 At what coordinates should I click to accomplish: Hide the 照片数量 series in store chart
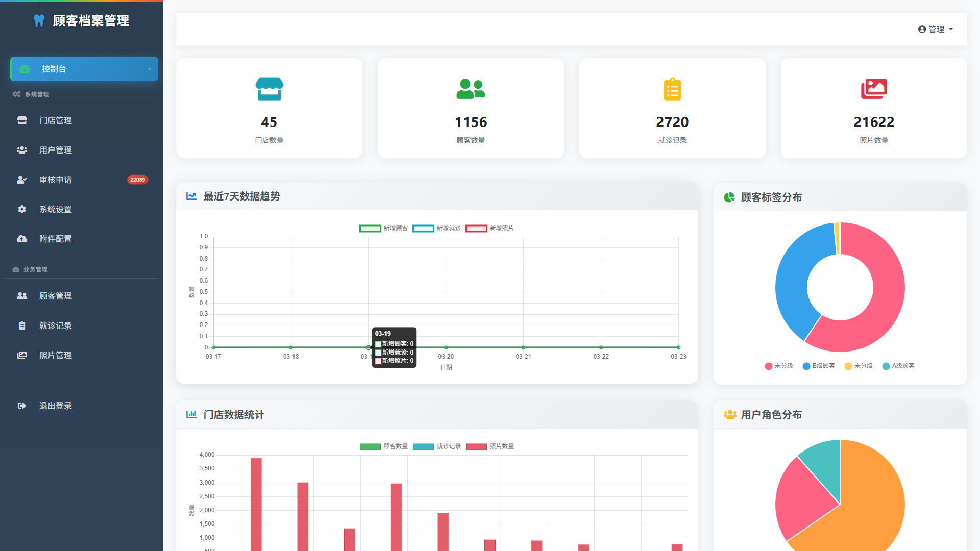pyautogui.click(x=490, y=446)
